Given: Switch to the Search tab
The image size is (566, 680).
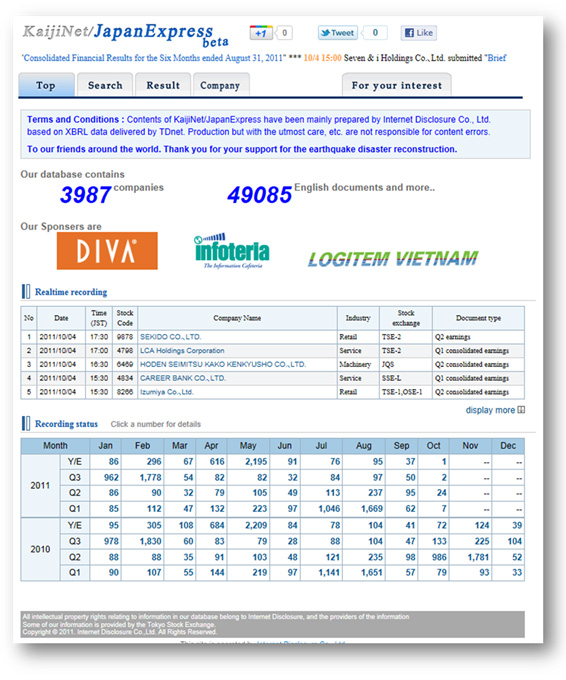Looking at the screenshot, I should 105,85.
